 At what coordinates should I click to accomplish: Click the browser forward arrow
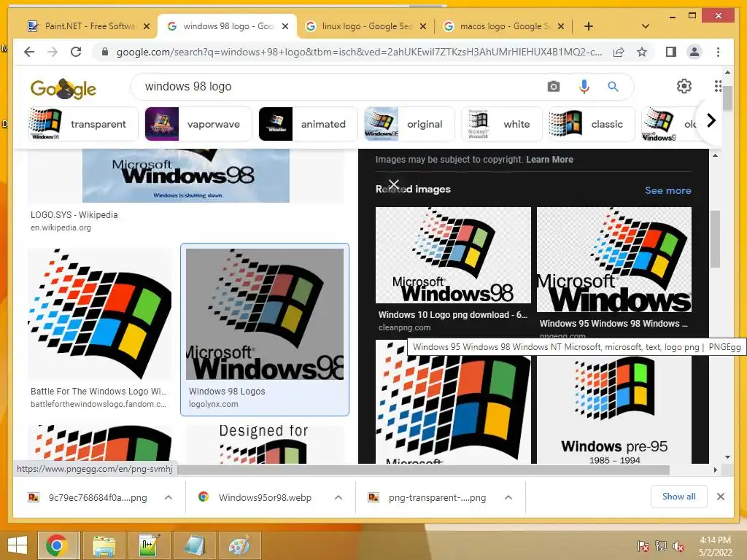(x=53, y=52)
